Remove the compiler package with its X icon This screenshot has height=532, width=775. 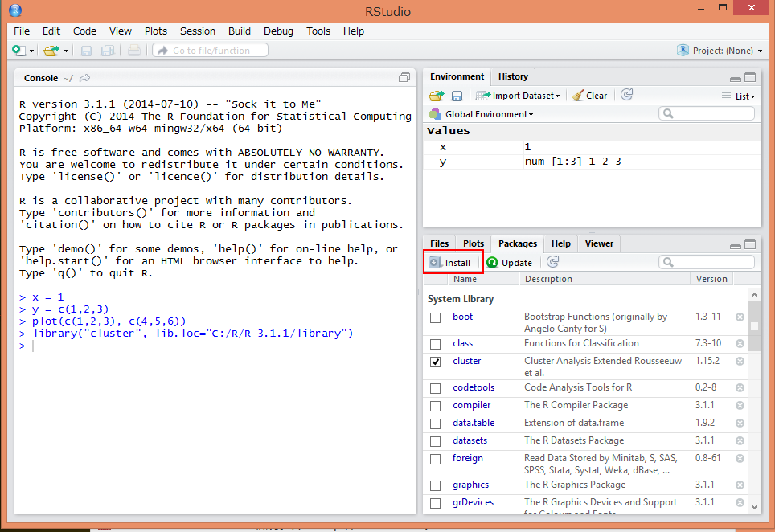[740, 406]
